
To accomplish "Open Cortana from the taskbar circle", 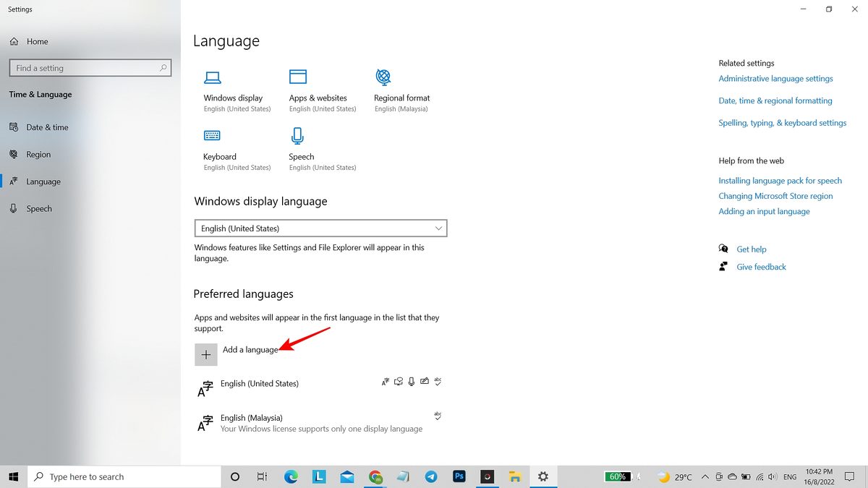I will pyautogui.click(x=234, y=476).
